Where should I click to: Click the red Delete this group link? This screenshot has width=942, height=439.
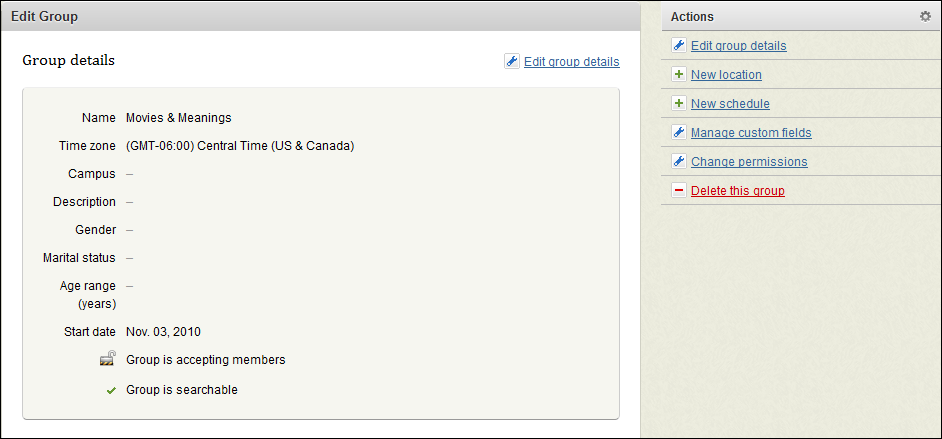(x=738, y=190)
